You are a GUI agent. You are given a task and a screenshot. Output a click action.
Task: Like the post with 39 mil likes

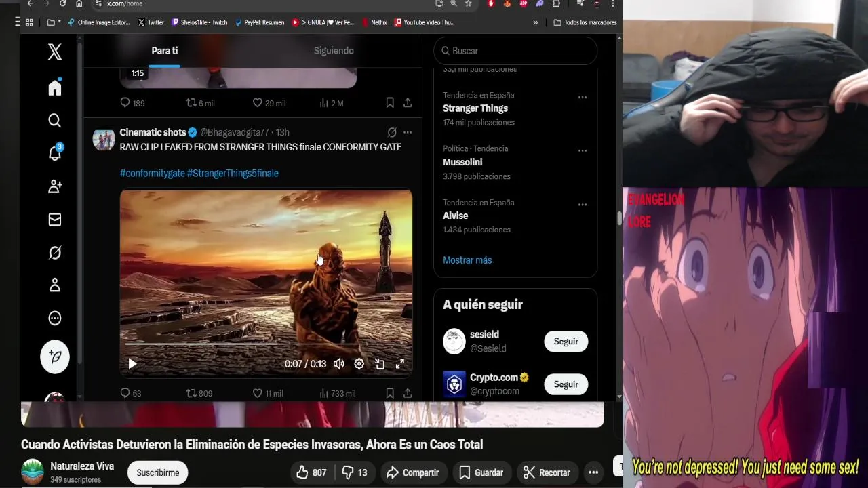click(269, 103)
